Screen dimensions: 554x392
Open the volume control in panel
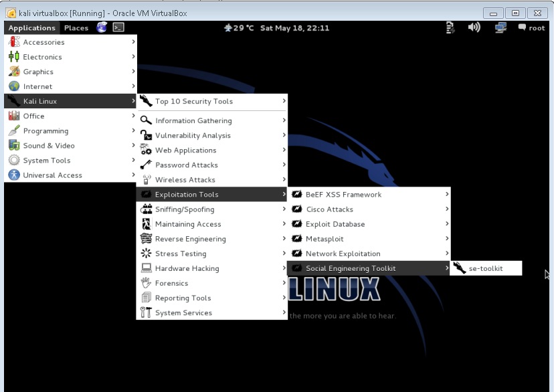coord(474,27)
